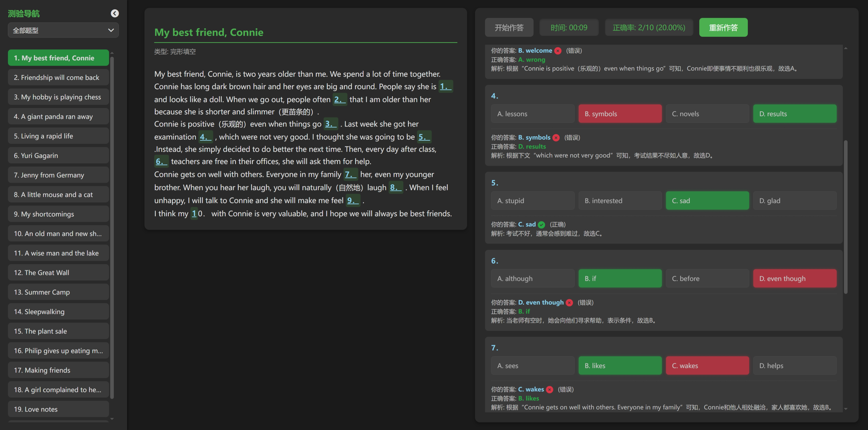Pick option C. before for question 6
Screen dimensions: 868x430
(x=707, y=279)
